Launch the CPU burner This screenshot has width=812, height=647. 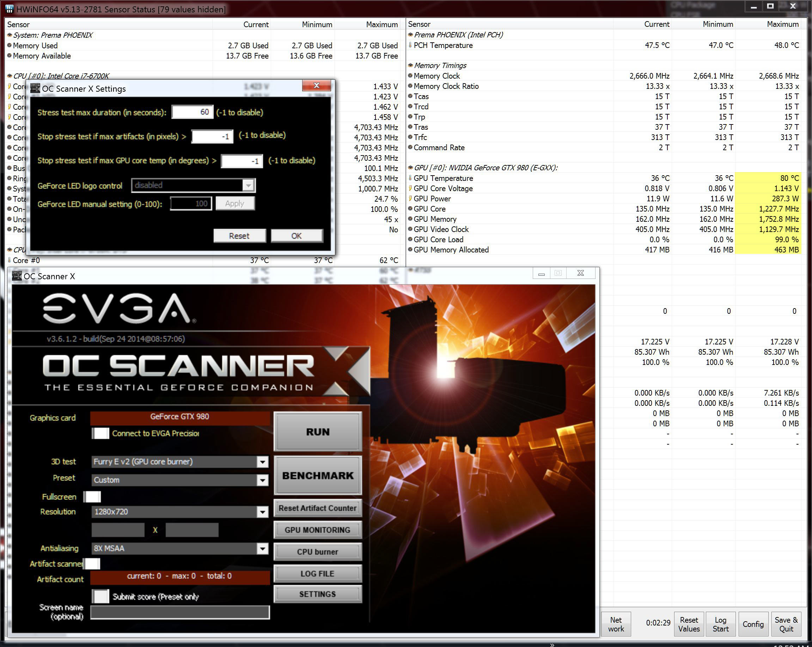(x=318, y=552)
